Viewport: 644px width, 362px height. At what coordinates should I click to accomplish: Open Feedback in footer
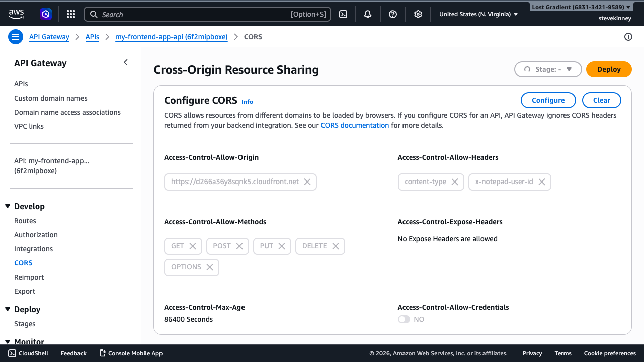pos(73,353)
